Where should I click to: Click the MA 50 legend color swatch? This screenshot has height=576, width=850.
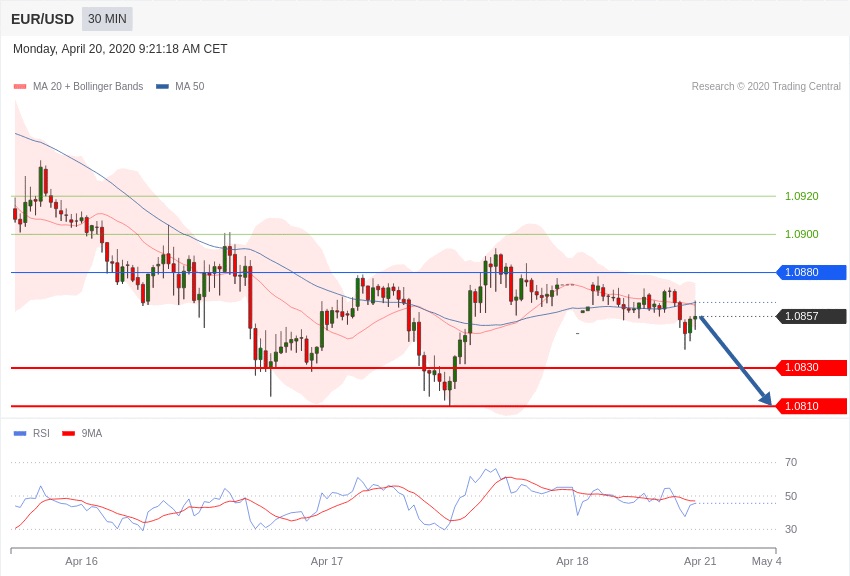pos(162,87)
